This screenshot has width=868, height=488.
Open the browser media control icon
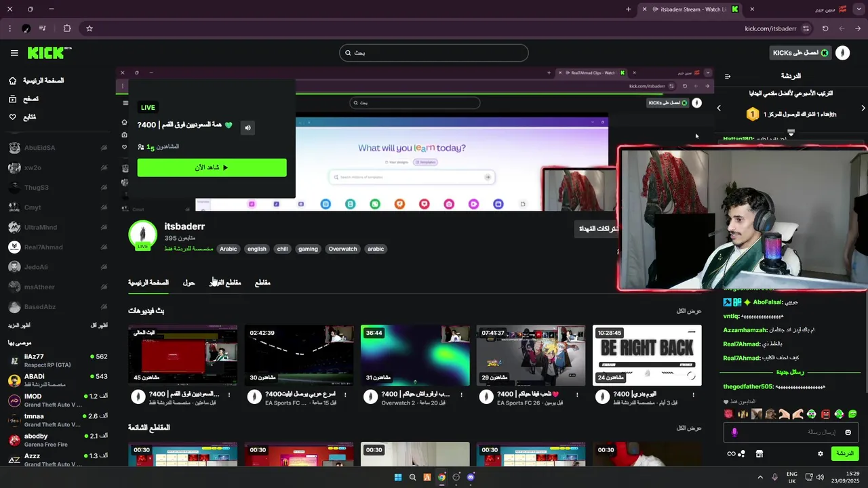tap(43, 28)
